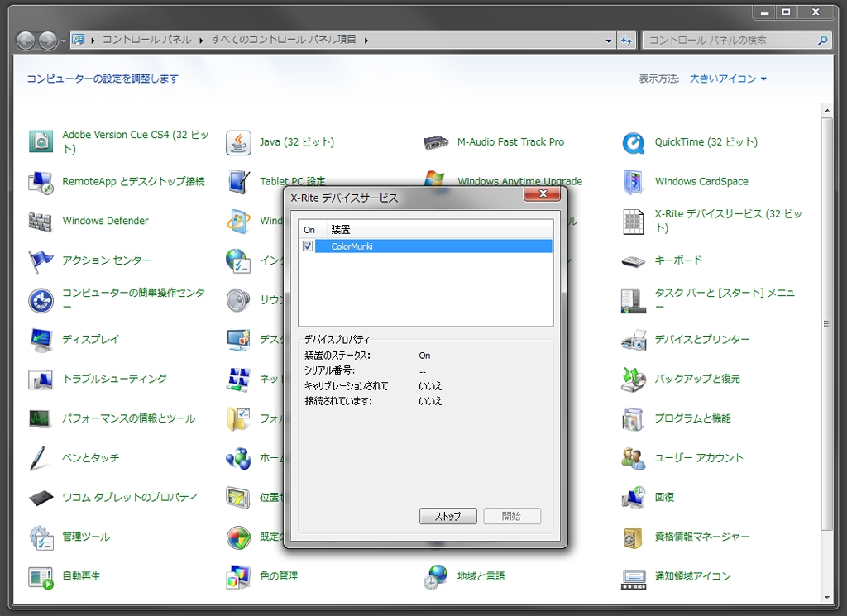Open Windows Defender icon
847x616 pixels.
pyautogui.click(x=41, y=222)
